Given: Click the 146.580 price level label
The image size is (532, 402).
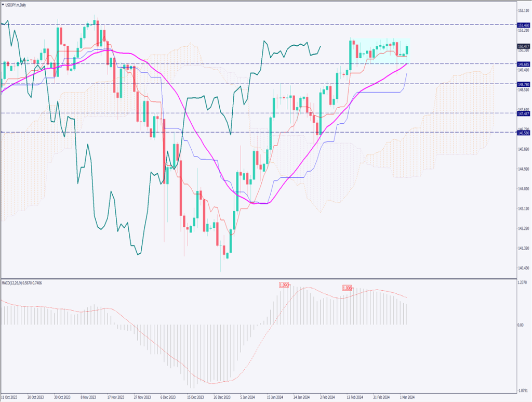Looking at the screenshot, I should (x=523, y=133).
